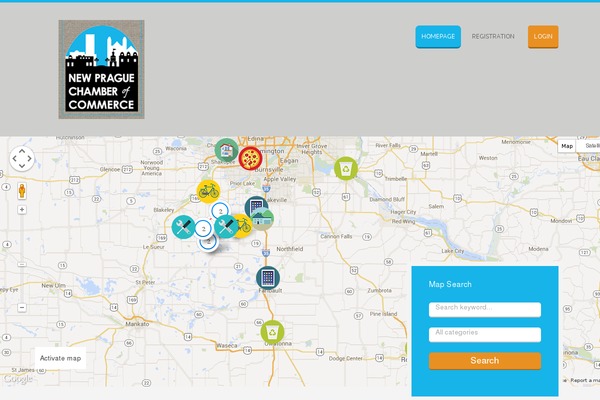Open the grey house marker below Lakeville
Image resolution: width=600 pixels, height=400 pixels.
point(263,219)
